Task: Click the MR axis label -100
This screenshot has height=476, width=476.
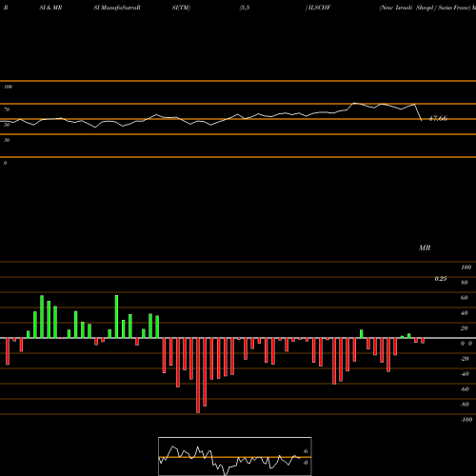Action: pos(466,420)
